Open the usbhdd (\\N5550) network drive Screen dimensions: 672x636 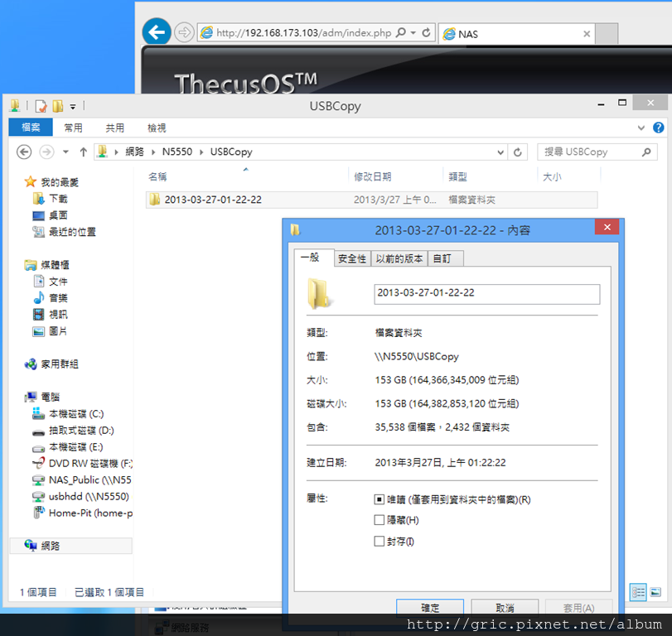point(89,496)
